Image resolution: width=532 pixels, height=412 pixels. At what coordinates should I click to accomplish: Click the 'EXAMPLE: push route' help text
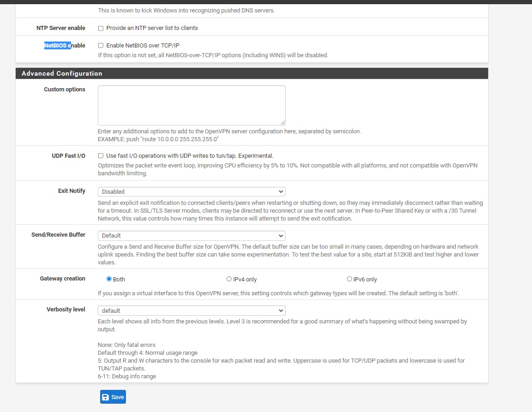[158, 139]
